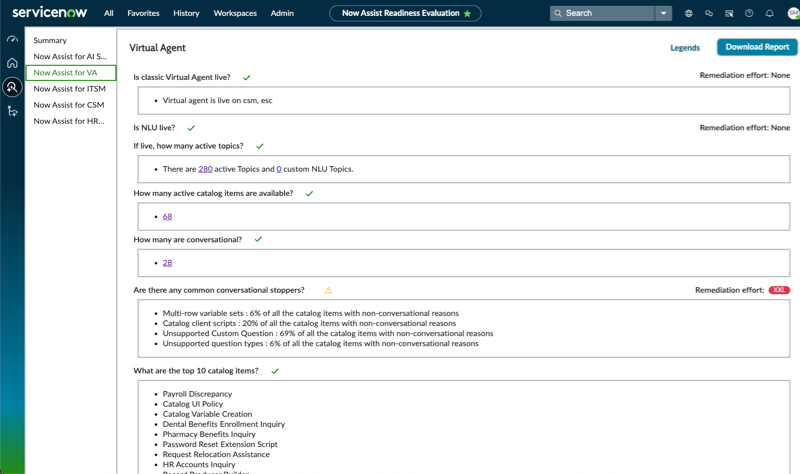Click the warning triangle beside conversational stoppers

click(x=329, y=290)
